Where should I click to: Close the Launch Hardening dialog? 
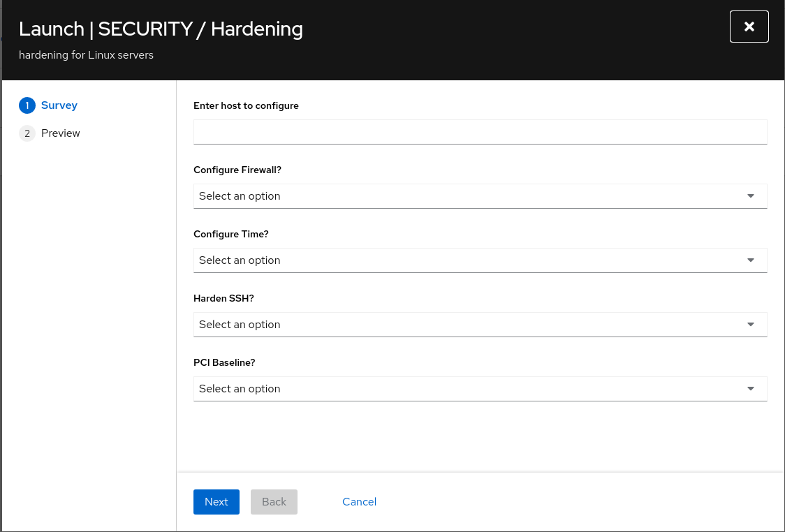tap(749, 27)
